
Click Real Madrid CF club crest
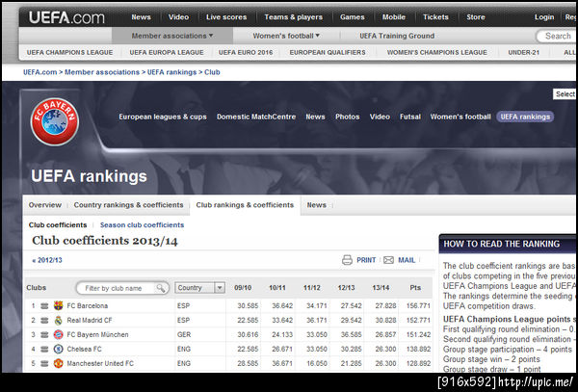click(58, 320)
